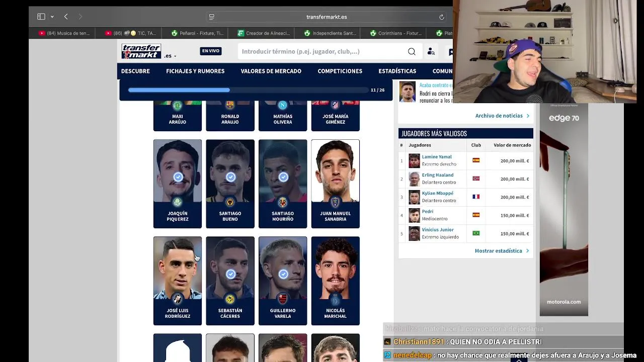Click the search field Introducir término
The width and height of the screenshot is (644, 362).
click(322, 51)
